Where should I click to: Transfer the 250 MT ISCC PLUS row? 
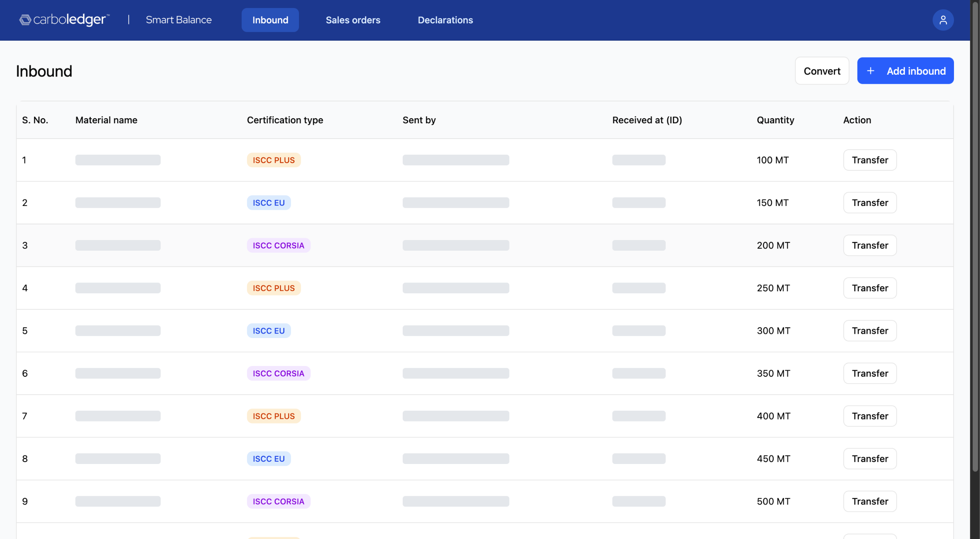869,288
